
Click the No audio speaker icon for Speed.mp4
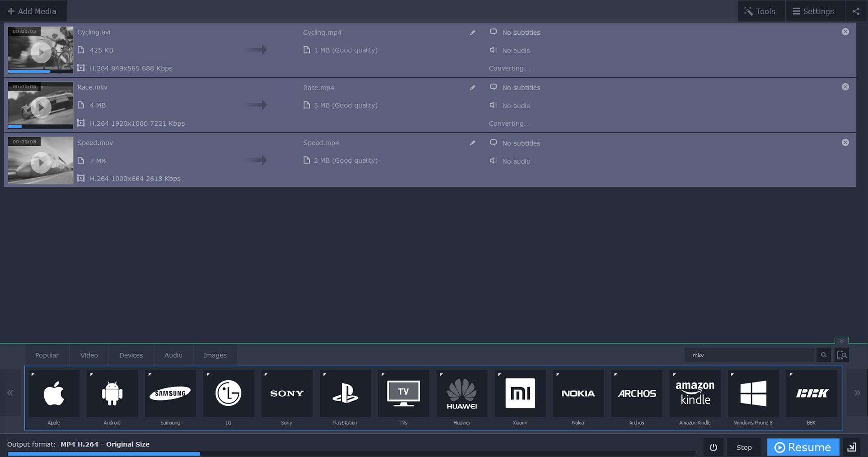493,161
